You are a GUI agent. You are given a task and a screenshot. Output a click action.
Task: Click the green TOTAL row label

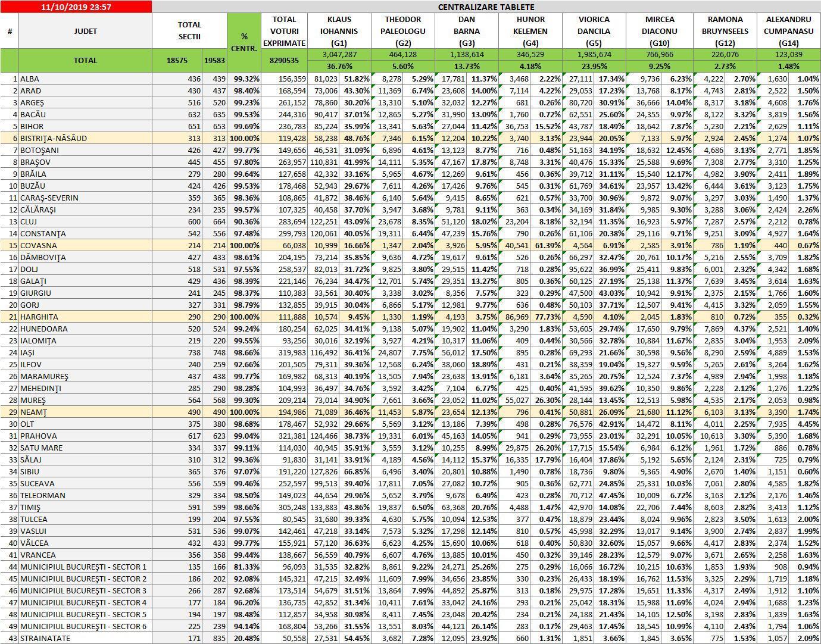coord(85,61)
